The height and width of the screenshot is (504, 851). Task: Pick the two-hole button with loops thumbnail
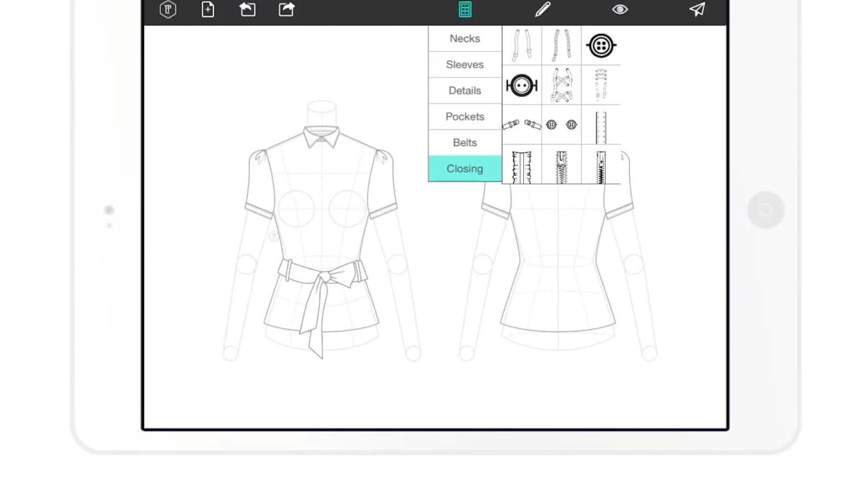522,86
